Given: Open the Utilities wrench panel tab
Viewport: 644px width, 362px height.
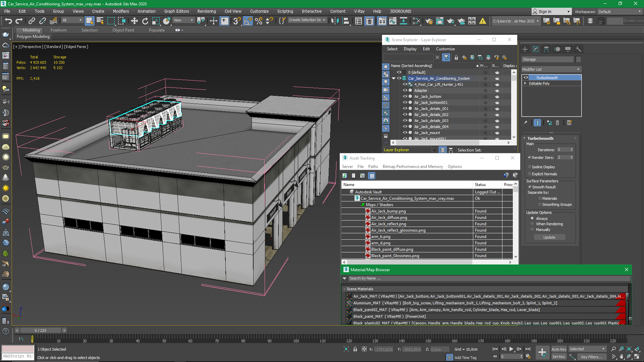Looking at the screenshot, I should 579,49.
